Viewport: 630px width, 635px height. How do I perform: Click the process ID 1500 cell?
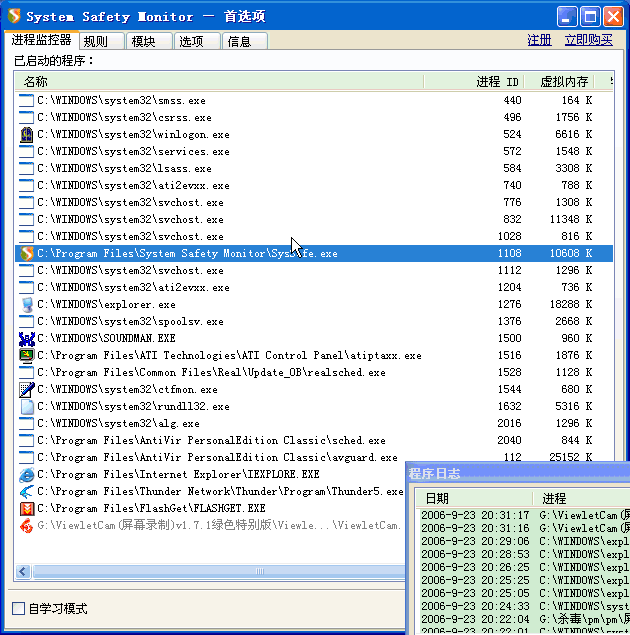click(509, 339)
